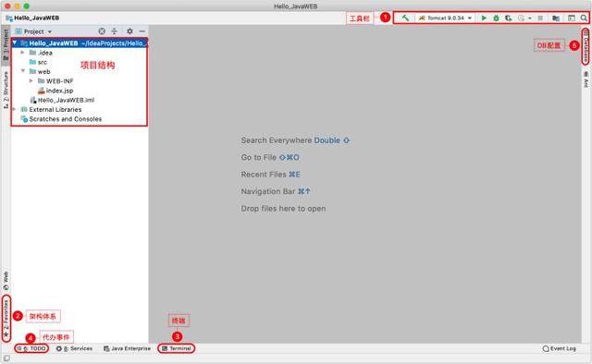Image resolution: width=592 pixels, height=364 pixels.
Task: Click the "Go to File" hint text
Action: (259, 157)
